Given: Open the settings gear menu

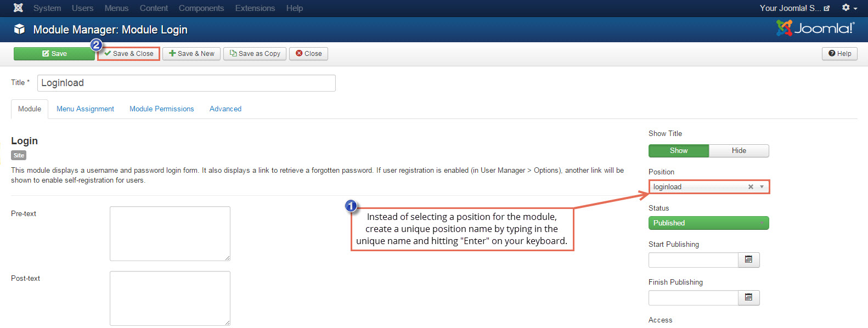Looking at the screenshot, I should click(849, 8).
